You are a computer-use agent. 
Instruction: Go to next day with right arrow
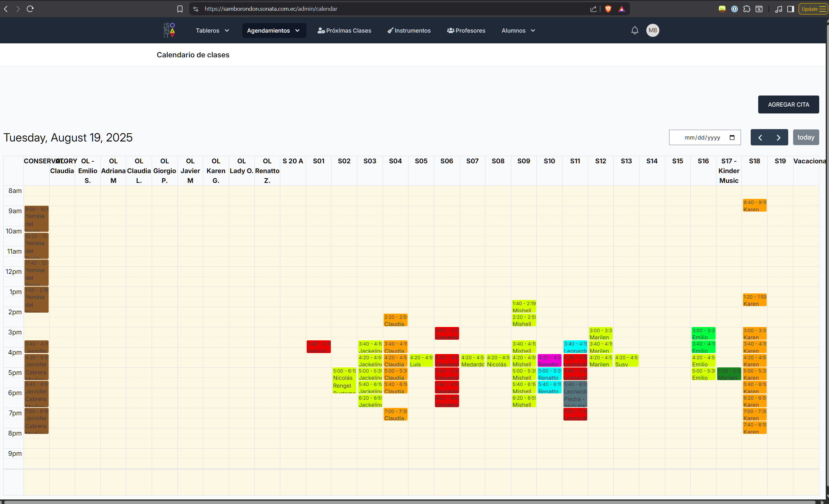pyautogui.click(x=778, y=137)
